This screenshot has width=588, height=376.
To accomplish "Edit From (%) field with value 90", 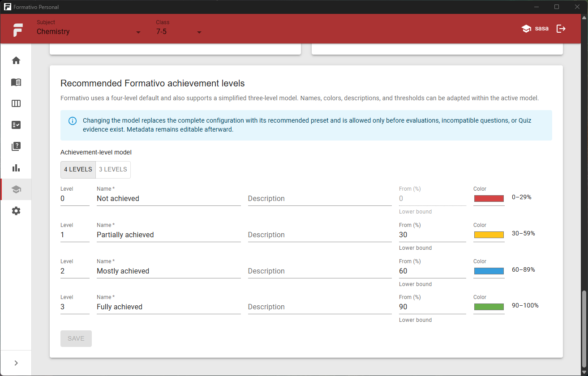I will 433,307.
